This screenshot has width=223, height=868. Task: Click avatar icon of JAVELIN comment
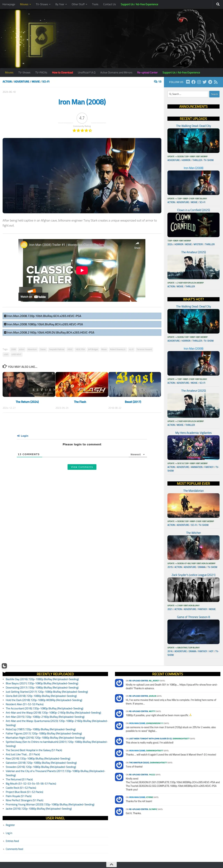pyautogui.click(x=119, y=698)
